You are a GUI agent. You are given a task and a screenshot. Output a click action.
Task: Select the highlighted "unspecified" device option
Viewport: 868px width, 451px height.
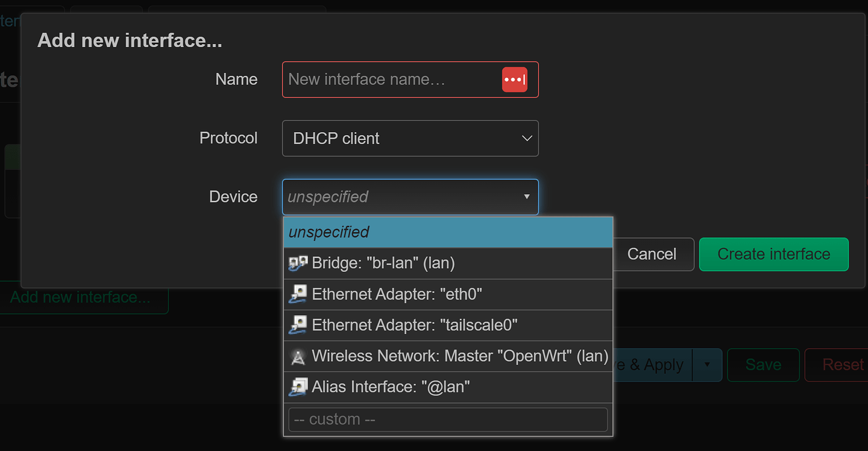coord(448,232)
